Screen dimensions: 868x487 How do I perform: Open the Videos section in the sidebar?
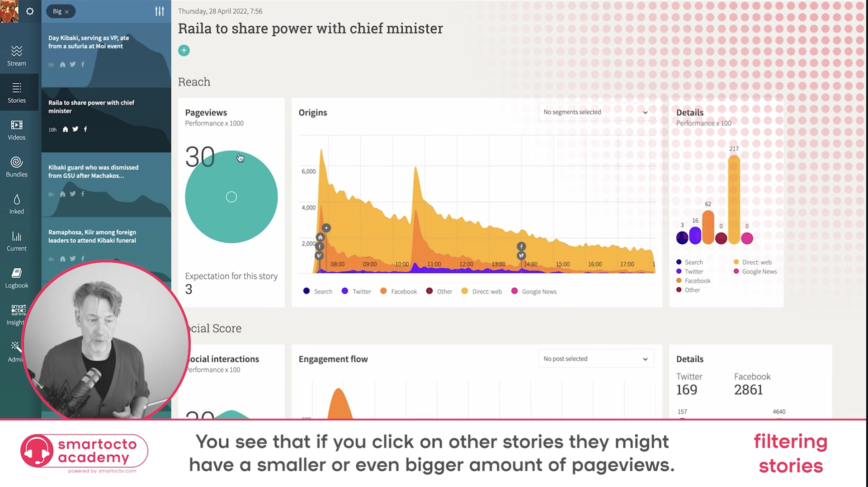click(x=17, y=130)
